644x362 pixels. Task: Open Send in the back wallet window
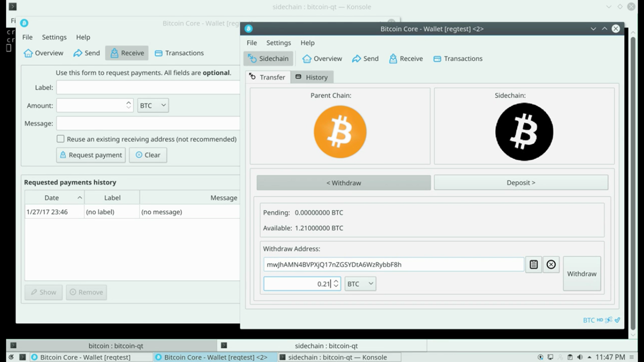(x=87, y=53)
